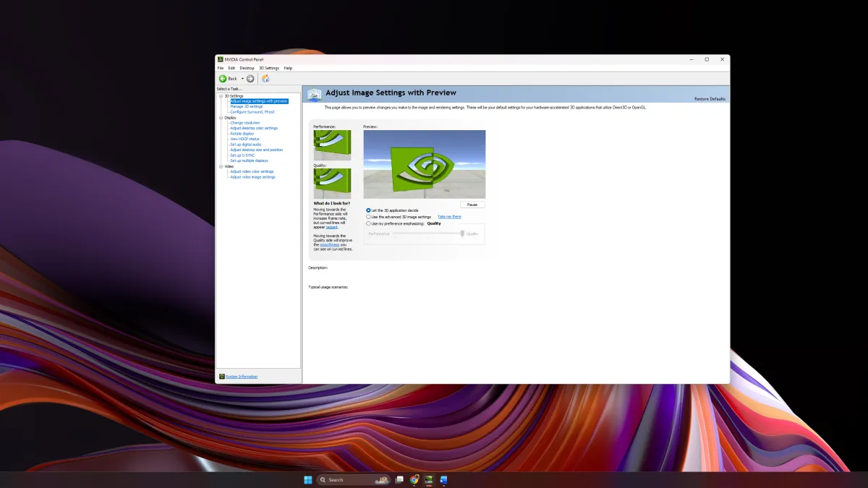Click the rotating NVIDIA logo preview
Image resolution: width=868 pixels, height=488 pixels.
[x=425, y=164]
